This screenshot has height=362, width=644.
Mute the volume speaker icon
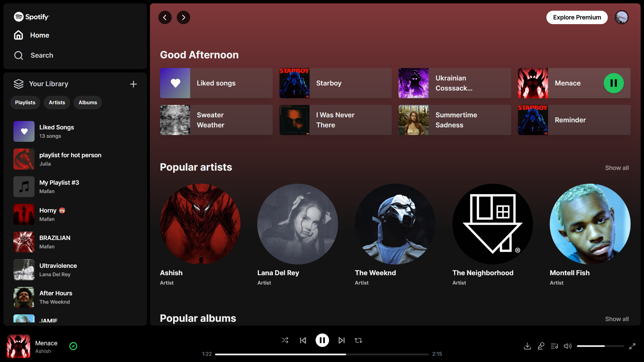pyautogui.click(x=568, y=346)
